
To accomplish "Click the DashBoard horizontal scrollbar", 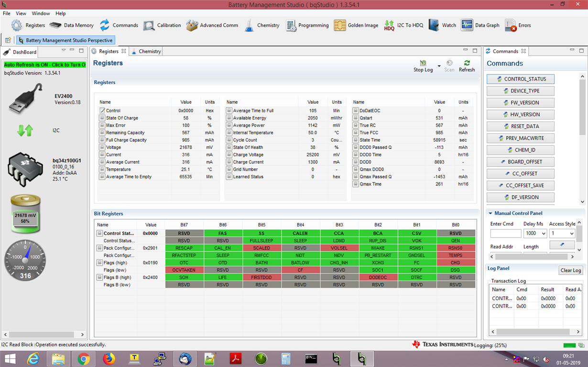I will tap(43, 335).
